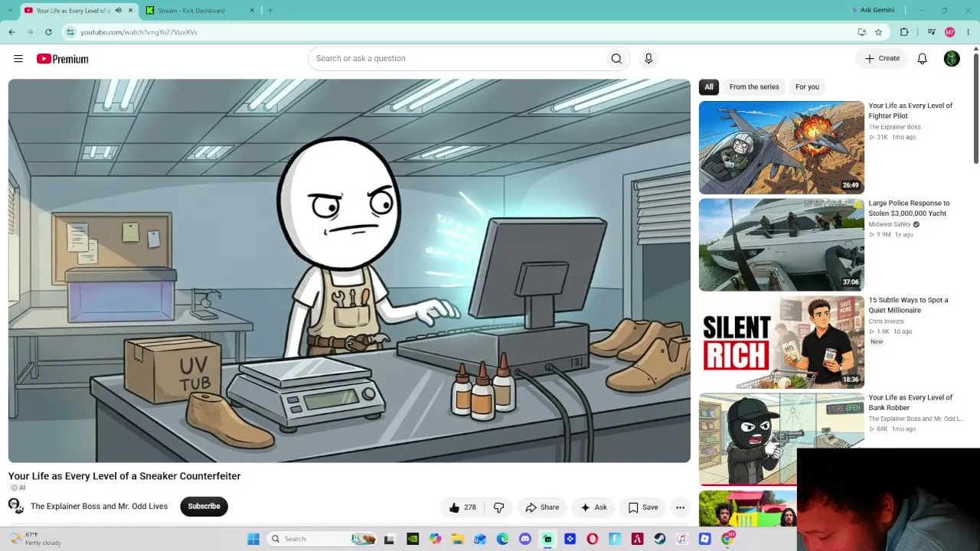Open the browser extensions menu
Image resolution: width=980 pixels, height=551 pixels.
tap(904, 32)
